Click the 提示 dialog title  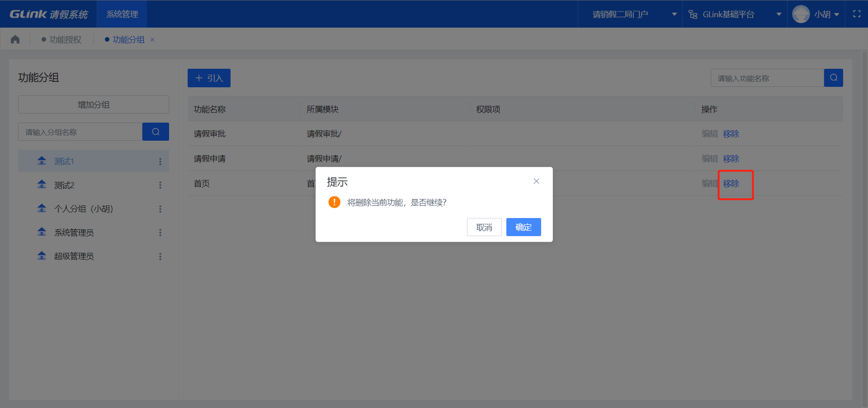tap(337, 182)
